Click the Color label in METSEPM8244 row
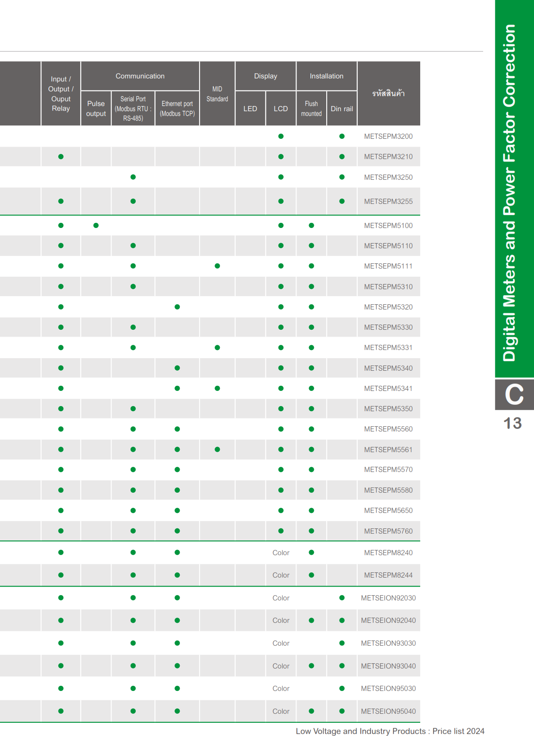The image size is (534, 756). tap(281, 575)
